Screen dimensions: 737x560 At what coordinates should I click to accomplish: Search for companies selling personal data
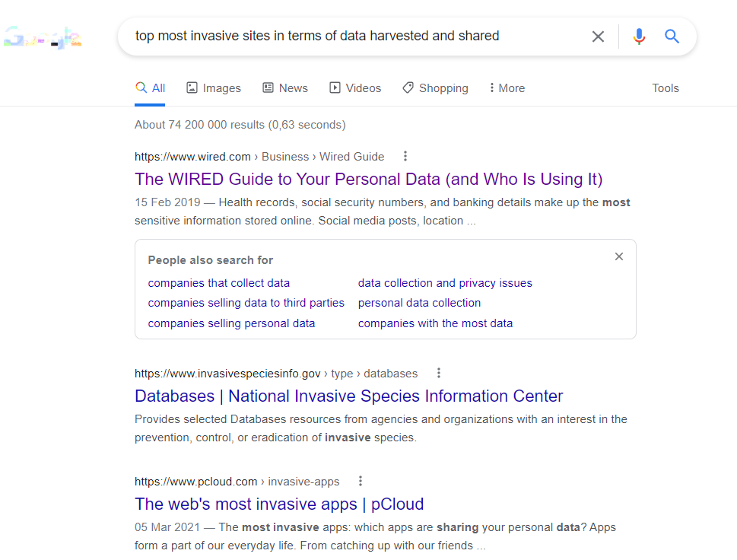coord(231,323)
